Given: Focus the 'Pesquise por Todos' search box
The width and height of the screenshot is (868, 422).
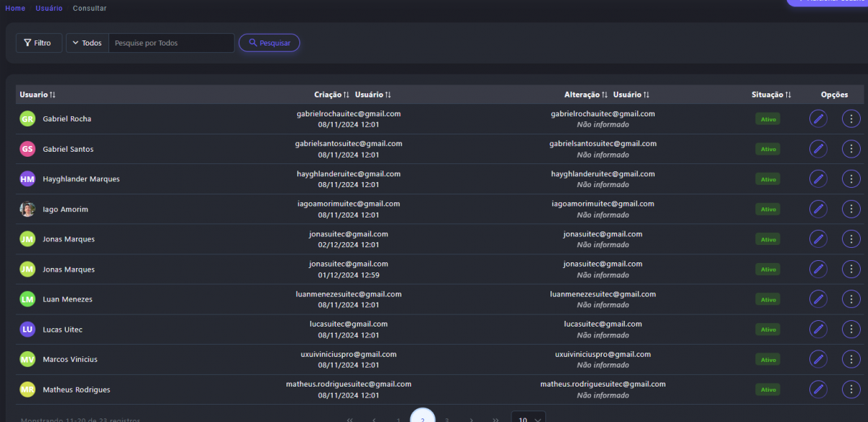Looking at the screenshot, I should [171, 43].
